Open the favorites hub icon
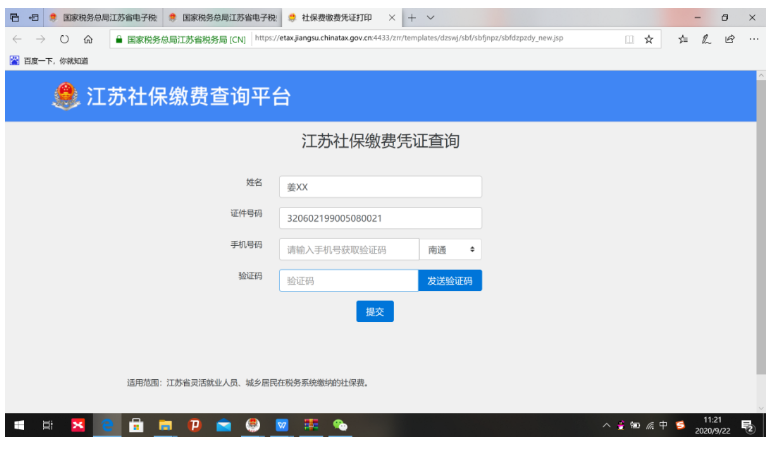Screen dimensions: 777x463 pos(683,39)
